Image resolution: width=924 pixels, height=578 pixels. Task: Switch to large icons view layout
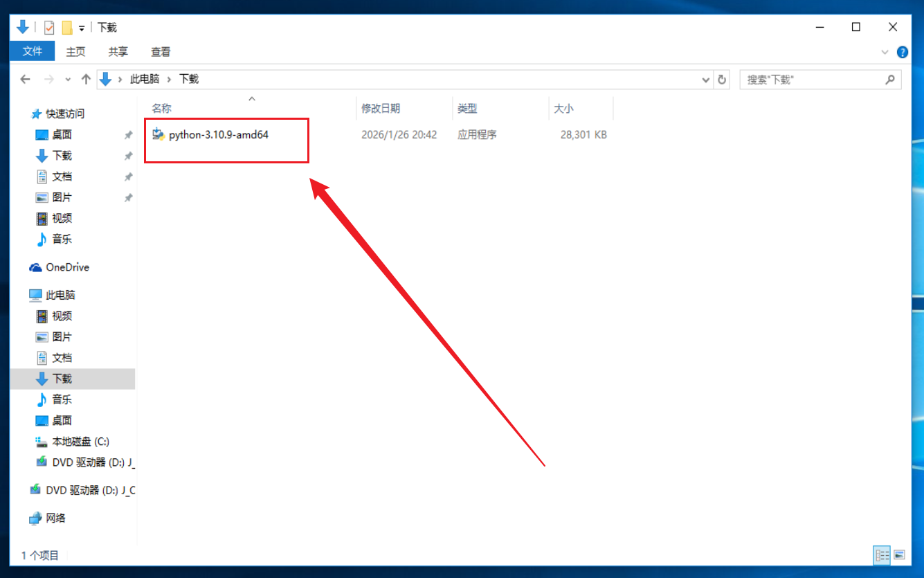pyautogui.click(x=899, y=554)
